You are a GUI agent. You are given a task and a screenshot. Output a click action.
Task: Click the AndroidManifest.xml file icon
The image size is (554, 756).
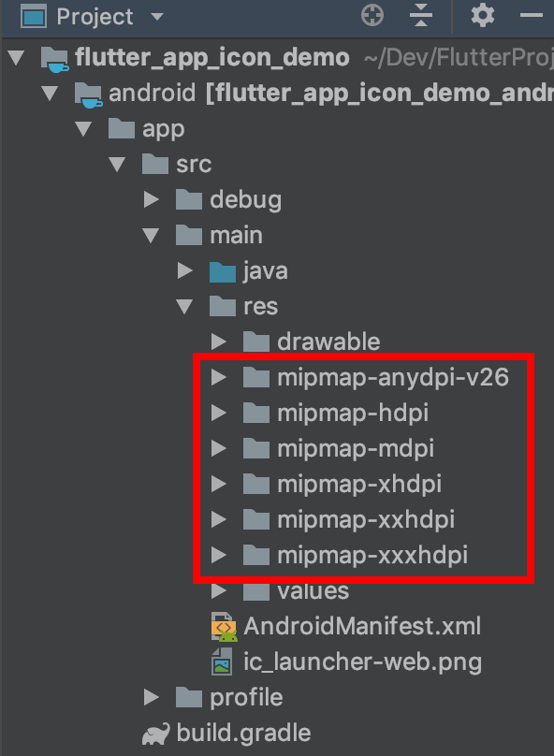click(224, 626)
